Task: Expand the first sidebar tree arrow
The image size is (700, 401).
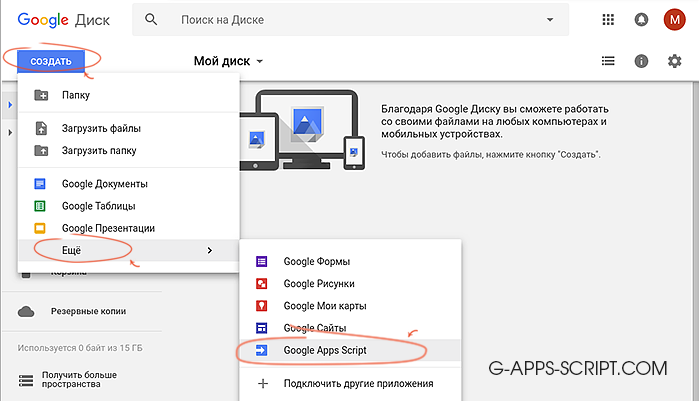Action: (x=10, y=105)
